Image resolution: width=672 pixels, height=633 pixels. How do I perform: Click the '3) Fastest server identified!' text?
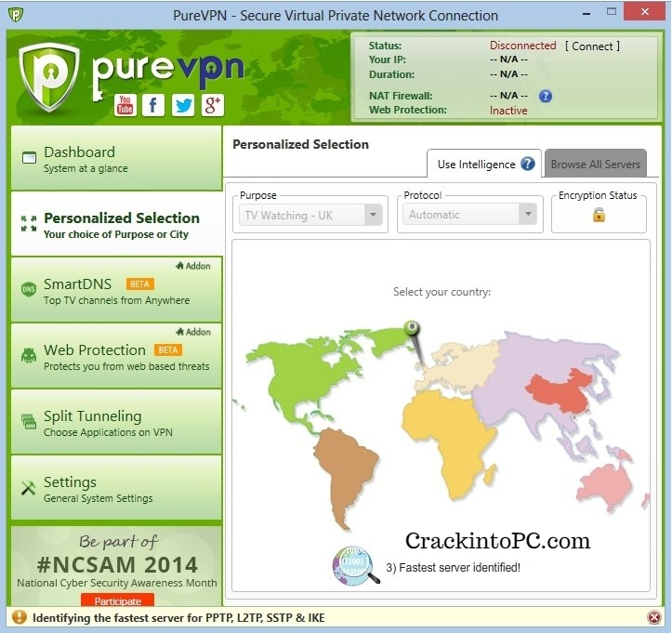click(453, 567)
